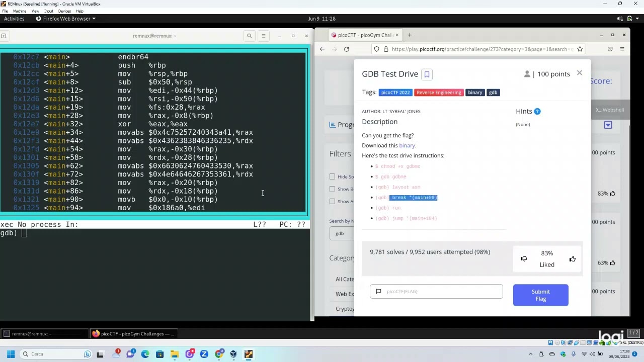Open VirtualBox Machine menu
The height and width of the screenshot is (362, 644).
(x=20, y=11)
